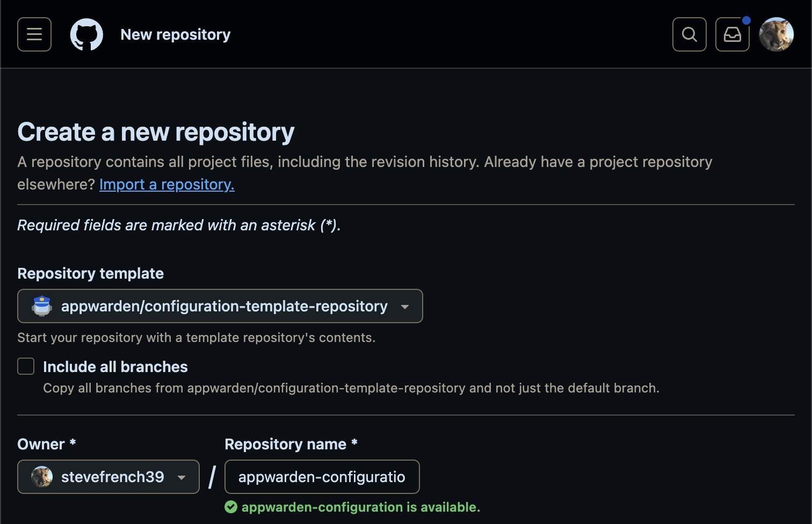Click the green availability checkmark

coord(231,507)
